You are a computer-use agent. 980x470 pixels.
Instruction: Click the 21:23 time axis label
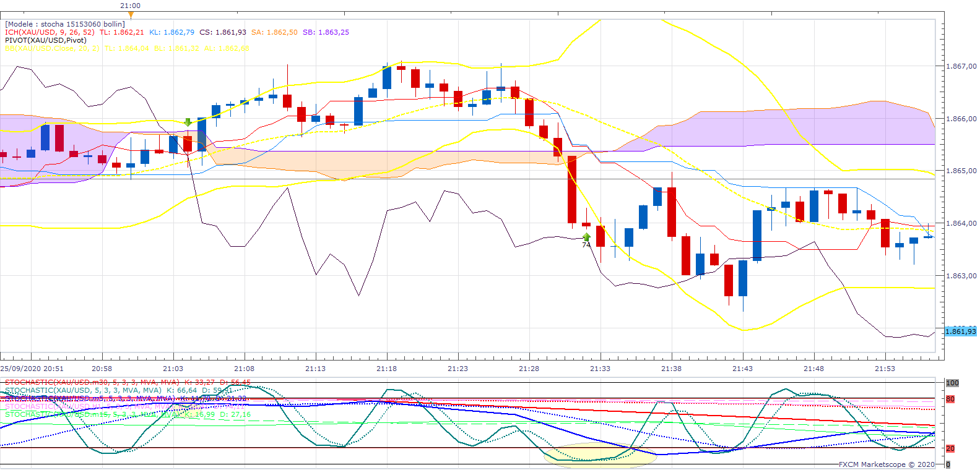(457, 369)
